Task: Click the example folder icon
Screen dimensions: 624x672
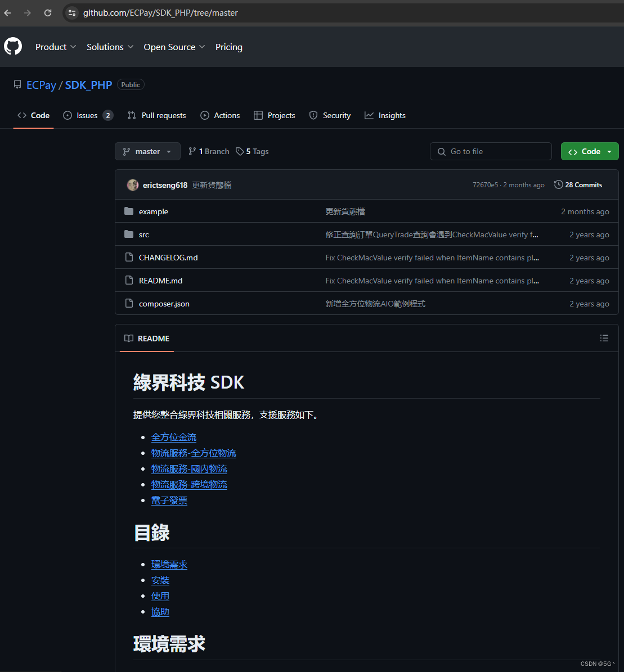Action: tap(129, 211)
